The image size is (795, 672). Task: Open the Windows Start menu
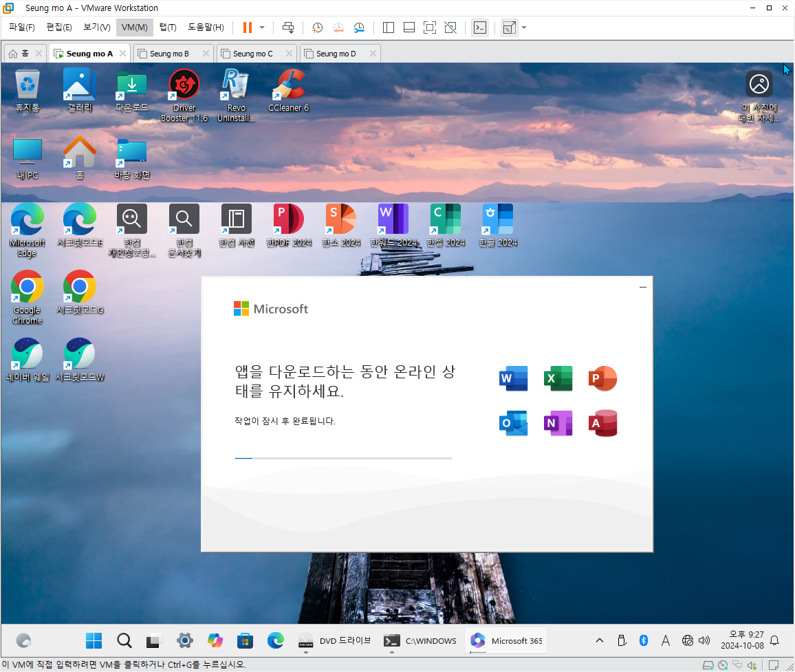click(x=94, y=640)
